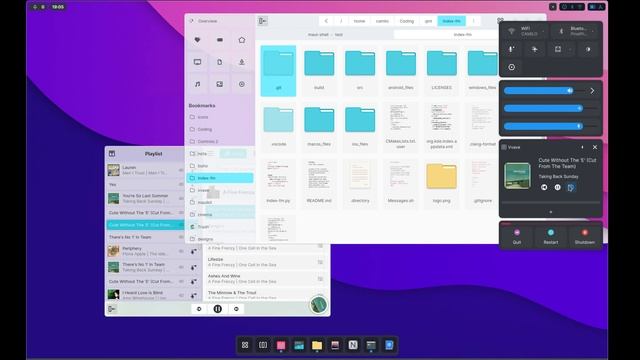Open the android_files folder
The image size is (640, 360).
pyautogui.click(x=401, y=70)
